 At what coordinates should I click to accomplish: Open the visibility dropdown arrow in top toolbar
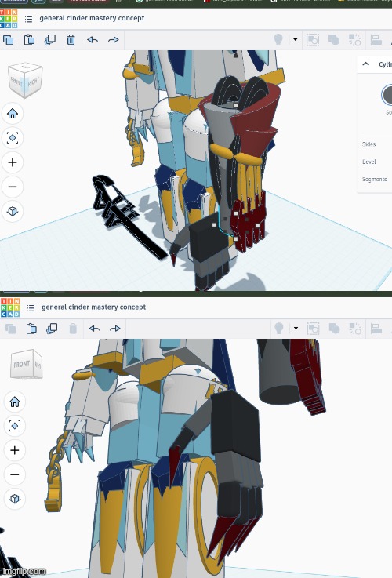tap(295, 39)
